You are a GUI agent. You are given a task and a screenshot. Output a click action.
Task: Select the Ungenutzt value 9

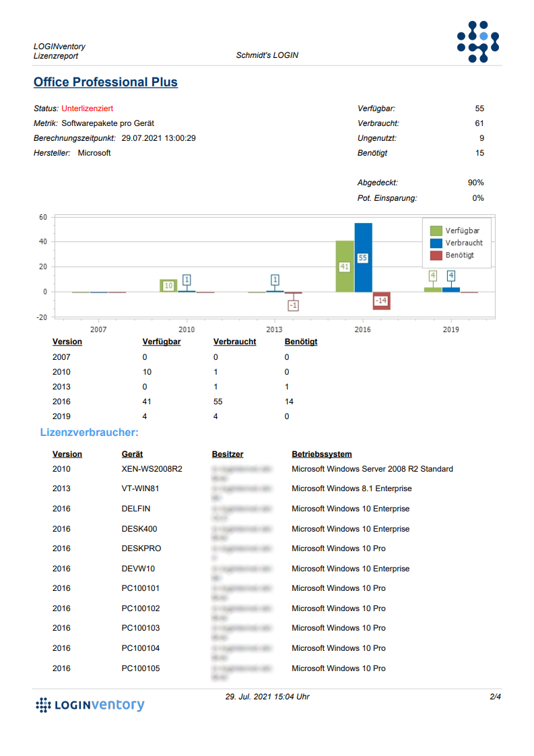[x=482, y=138]
